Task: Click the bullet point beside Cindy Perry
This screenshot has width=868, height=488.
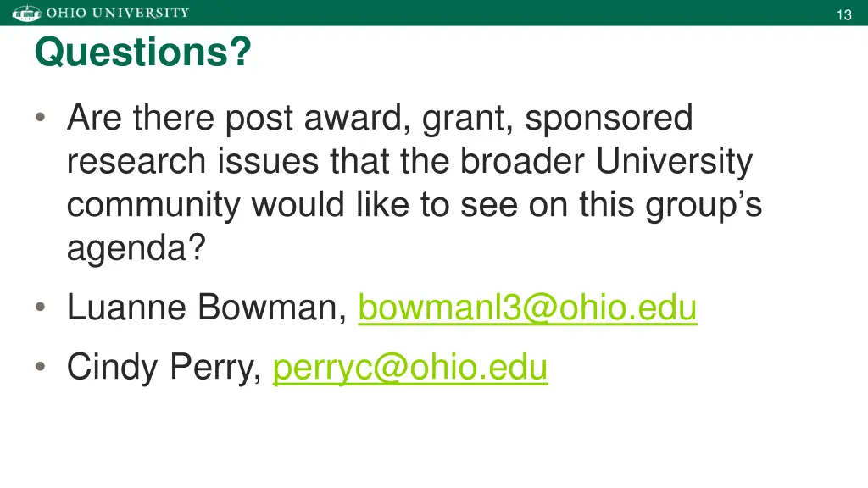Action: point(40,366)
